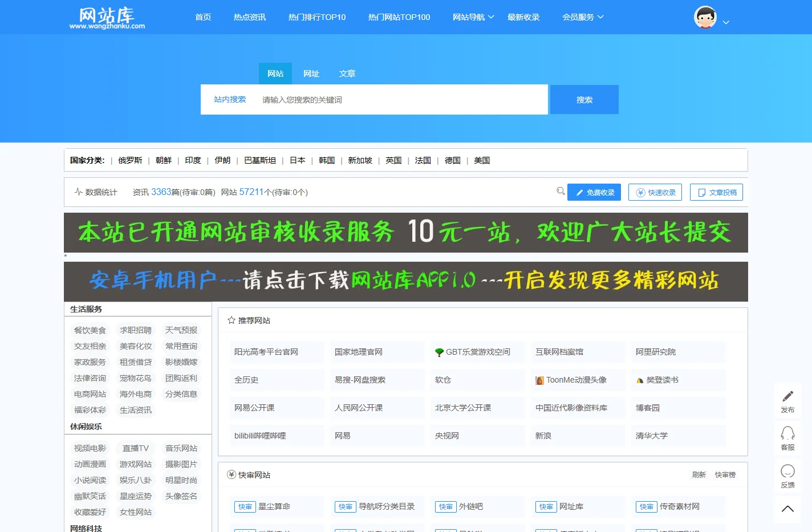812x532 pixels.
Task: Open the 快审 site 星尘算命
Action: pos(274,506)
